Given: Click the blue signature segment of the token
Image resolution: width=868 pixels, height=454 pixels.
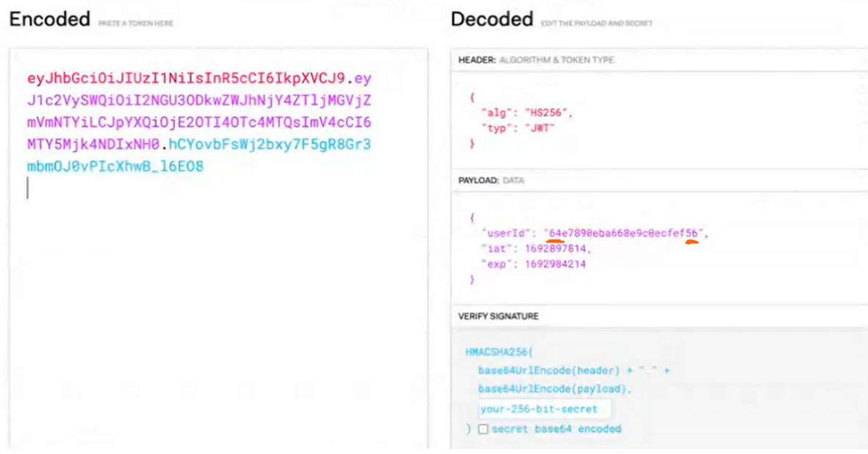Looking at the screenshot, I should [199, 156].
